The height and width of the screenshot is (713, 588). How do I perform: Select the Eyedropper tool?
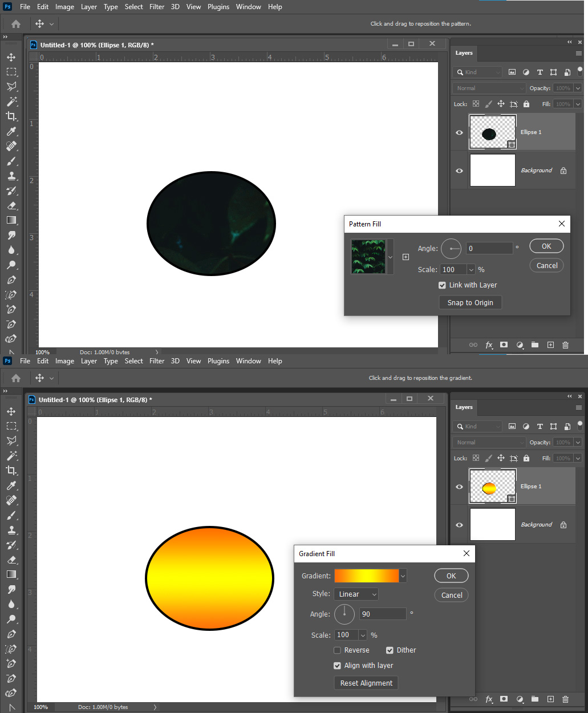pyautogui.click(x=11, y=131)
